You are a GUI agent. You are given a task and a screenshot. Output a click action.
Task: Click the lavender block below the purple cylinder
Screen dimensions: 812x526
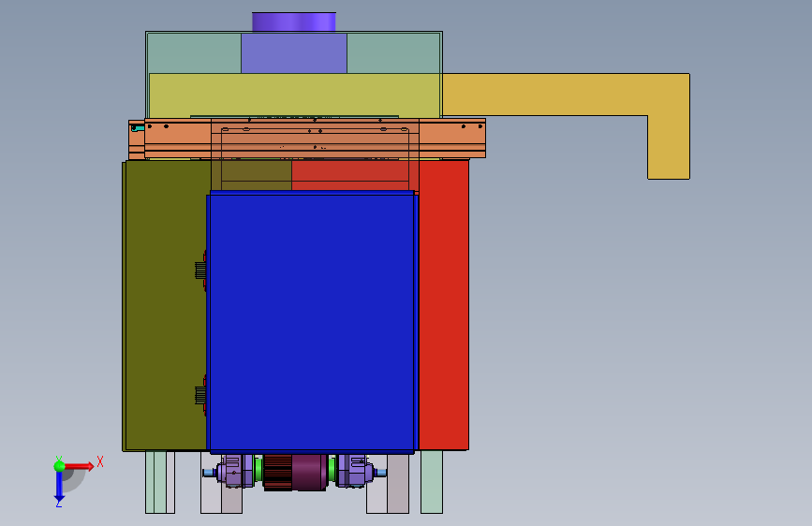pos(294,53)
